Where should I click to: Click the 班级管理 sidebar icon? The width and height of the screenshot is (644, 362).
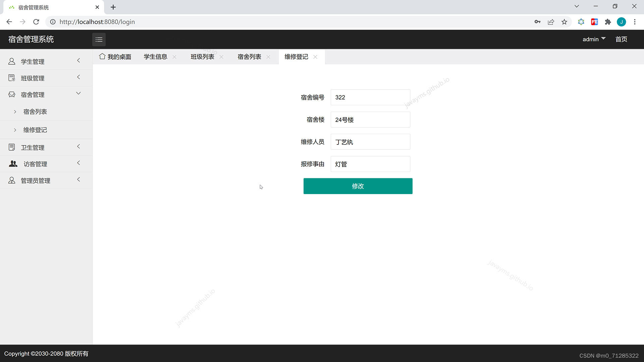(12, 78)
